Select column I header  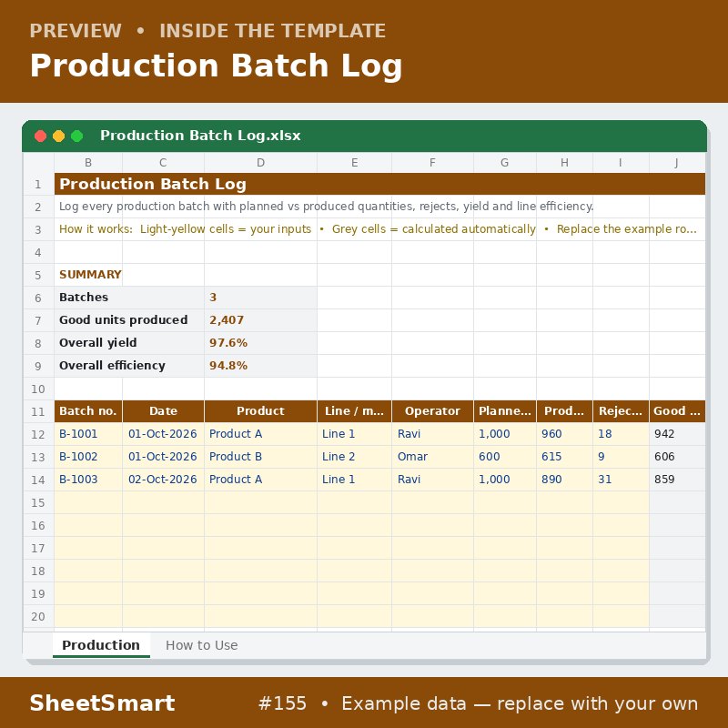621,163
